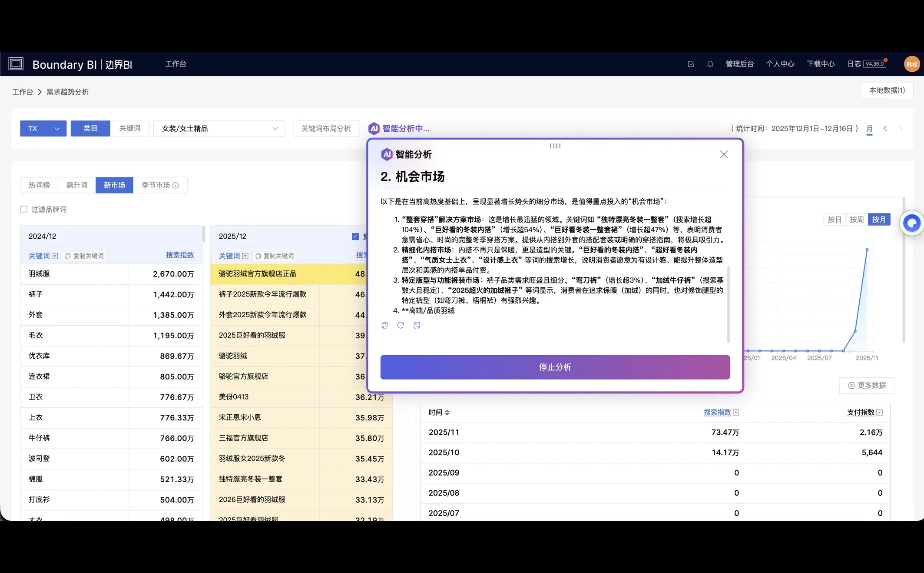Viewport: 924px width, 573px height.
Task: Open the TX platform dropdown
Action: tap(43, 128)
